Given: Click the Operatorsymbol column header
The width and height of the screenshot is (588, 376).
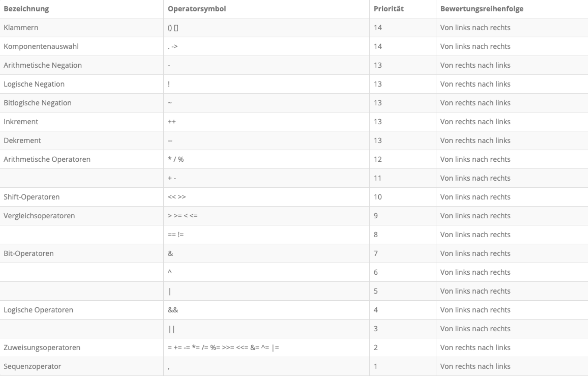Looking at the screenshot, I should (197, 9).
